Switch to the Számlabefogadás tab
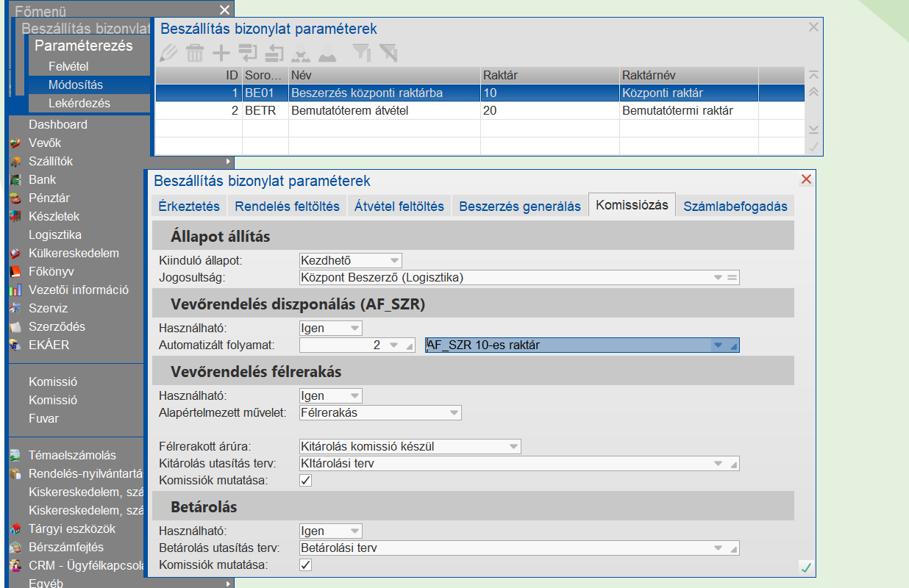This screenshot has height=588, width=909. [x=735, y=207]
